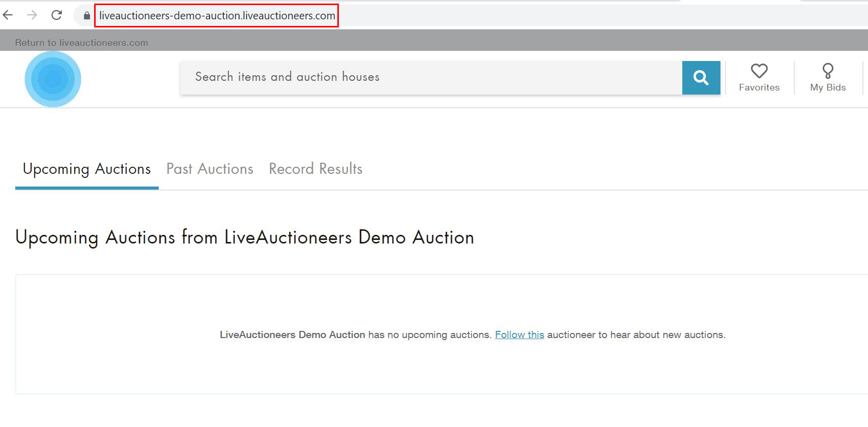The height and width of the screenshot is (427, 868).
Task: Select the Upcoming Auctions tab
Action: pos(87,169)
